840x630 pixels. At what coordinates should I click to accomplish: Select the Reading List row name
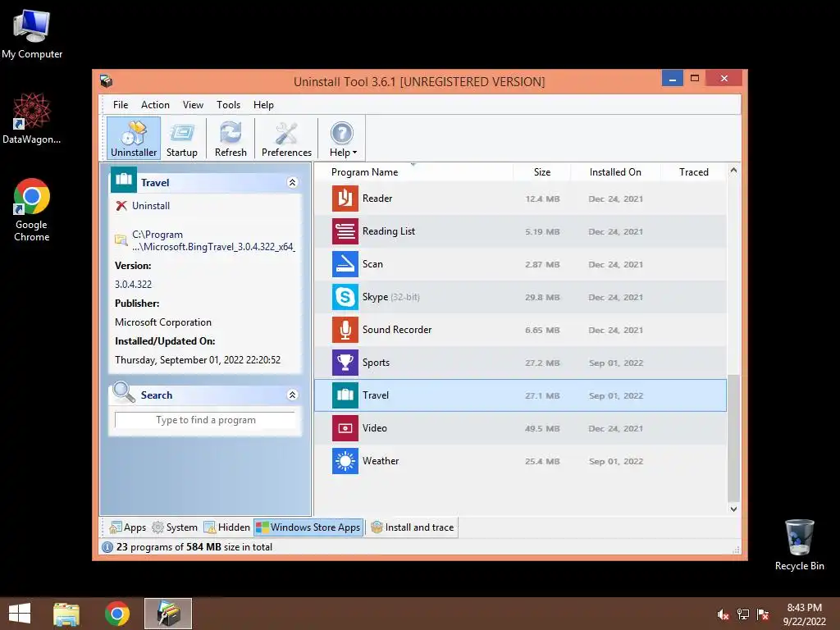pos(388,231)
